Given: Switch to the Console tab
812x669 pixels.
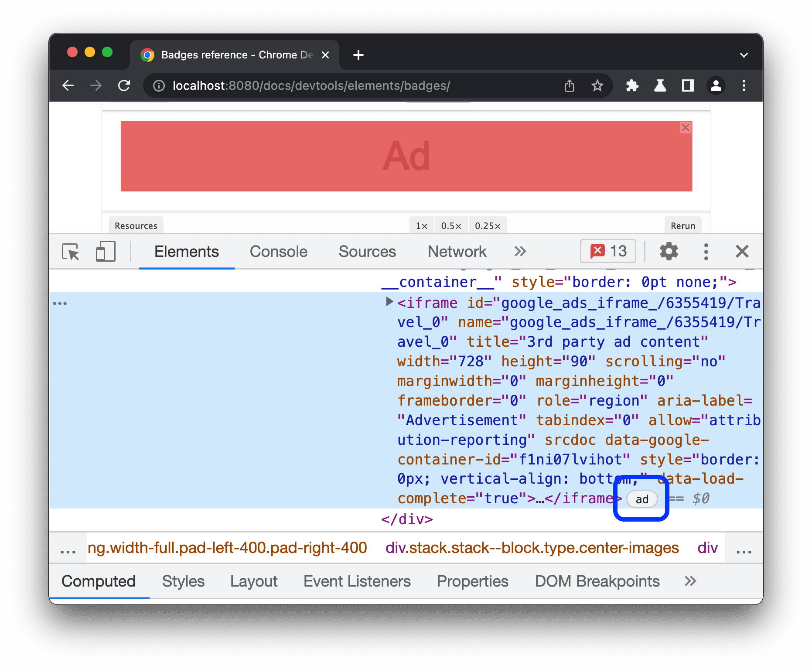Looking at the screenshot, I should tap(278, 251).
